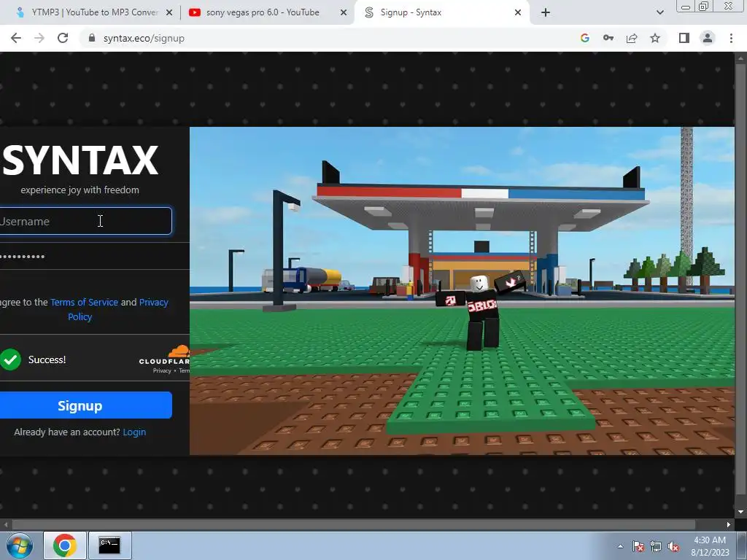Open the network tray icon
Image resolution: width=747 pixels, height=560 pixels.
tap(656, 546)
